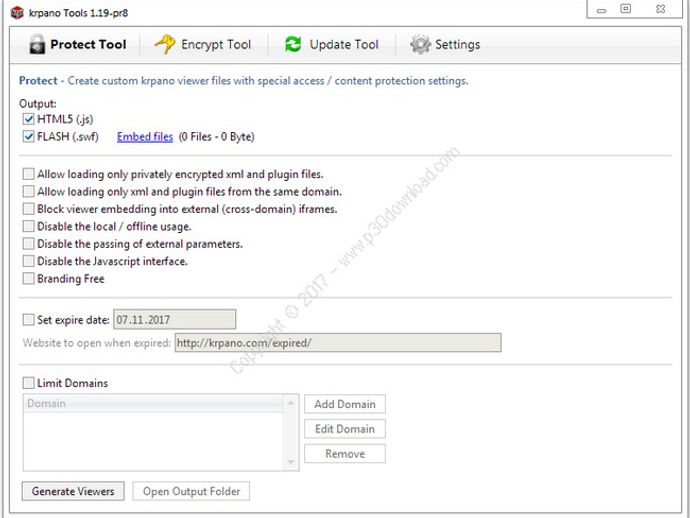The image size is (690, 518).
Task: Click the Update Tool green arrows icon
Action: coord(293,44)
